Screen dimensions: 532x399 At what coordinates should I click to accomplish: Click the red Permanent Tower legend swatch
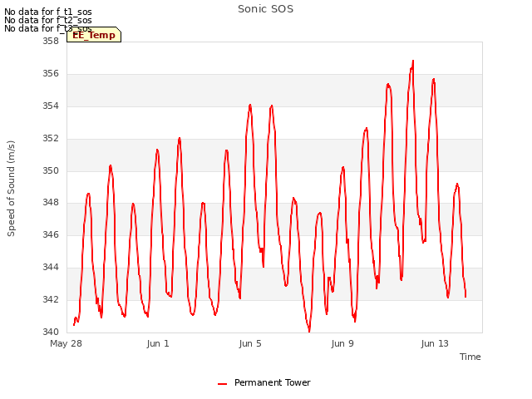pyautogui.click(x=222, y=384)
